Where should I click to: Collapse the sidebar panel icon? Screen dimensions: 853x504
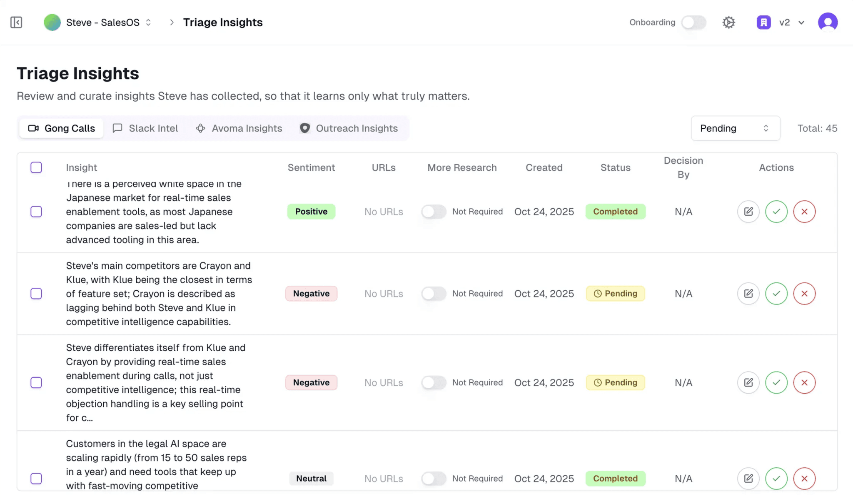pyautogui.click(x=16, y=22)
